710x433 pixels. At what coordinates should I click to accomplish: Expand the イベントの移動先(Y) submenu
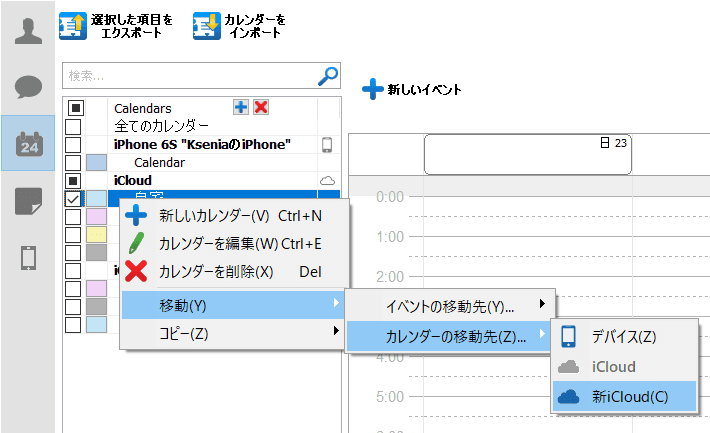click(450, 305)
